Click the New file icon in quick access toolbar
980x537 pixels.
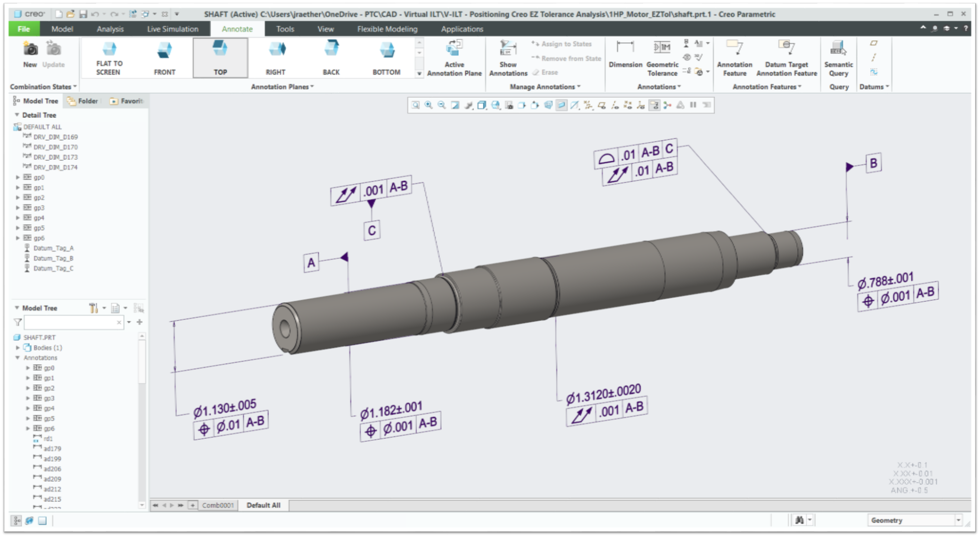pos(59,14)
